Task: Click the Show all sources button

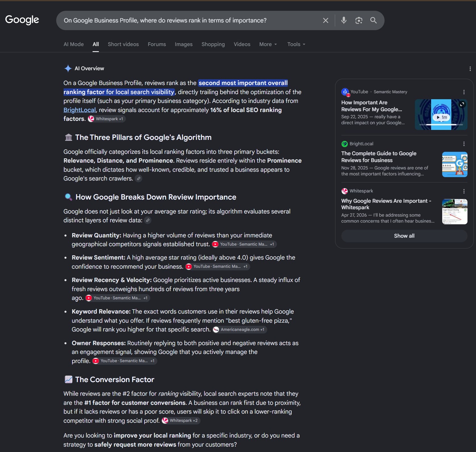Action: click(x=404, y=236)
